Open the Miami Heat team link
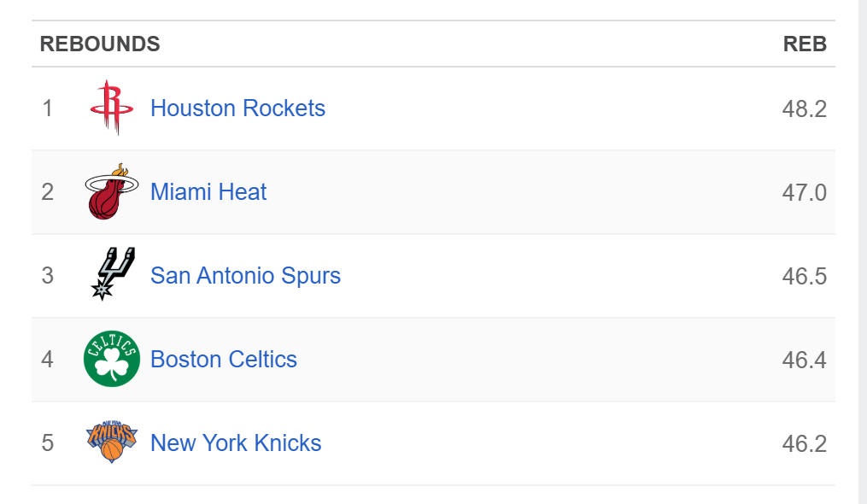 [208, 192]
